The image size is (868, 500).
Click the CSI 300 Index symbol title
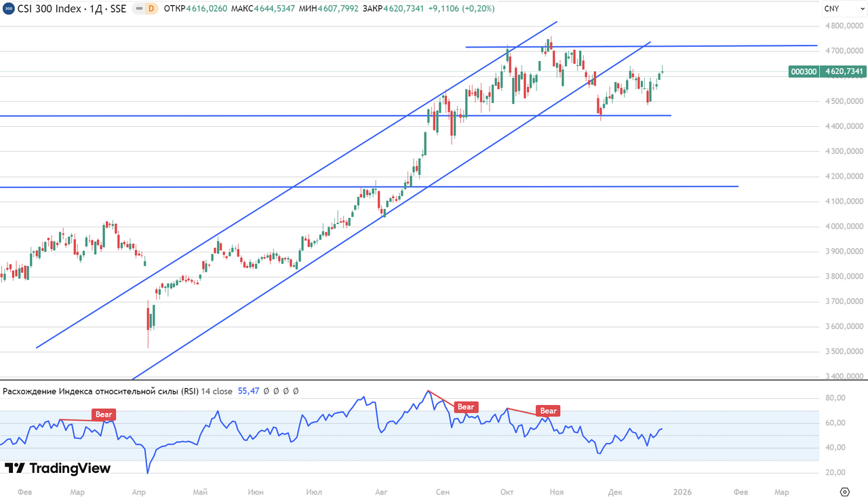[71, 9]
